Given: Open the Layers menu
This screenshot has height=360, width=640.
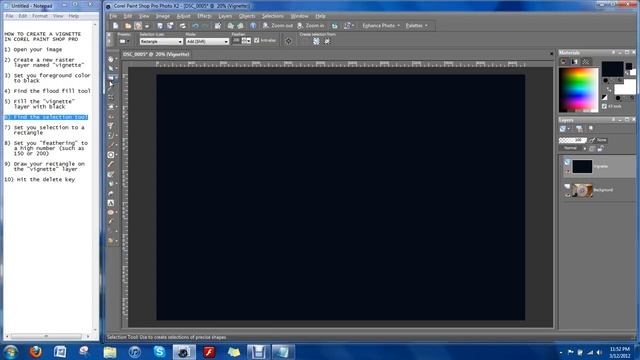Looking at the screenshot, I should (225, 16).
